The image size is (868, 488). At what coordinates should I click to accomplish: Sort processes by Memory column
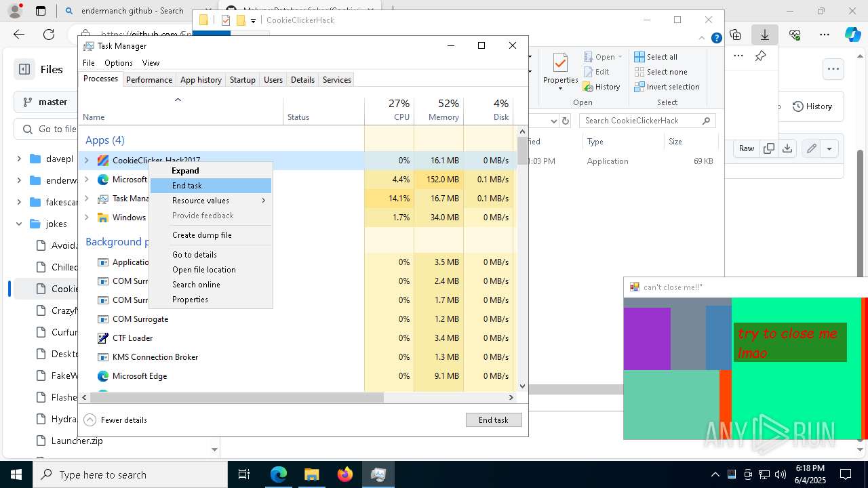pos(439,110)
